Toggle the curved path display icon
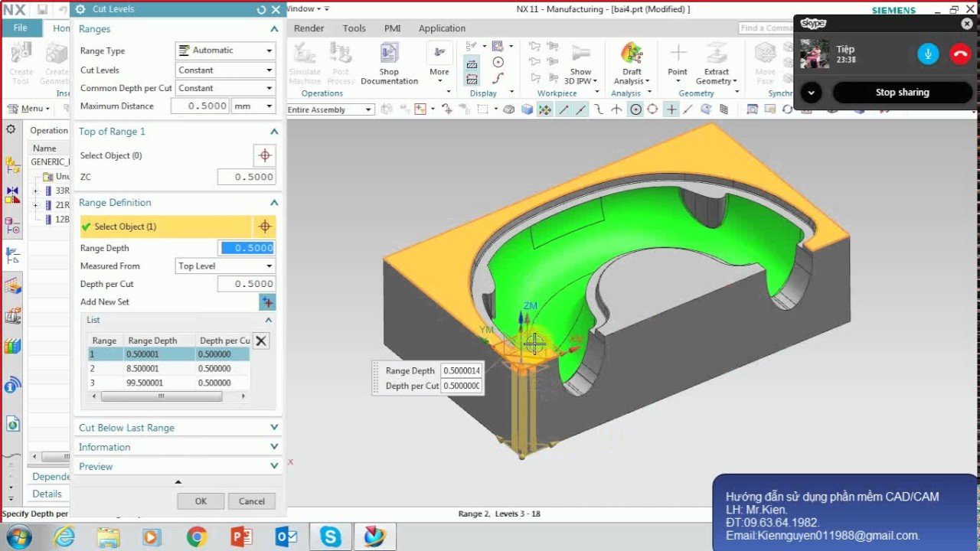Image resolution: width=980 pixels, height=551 pixels. point(498,78)
